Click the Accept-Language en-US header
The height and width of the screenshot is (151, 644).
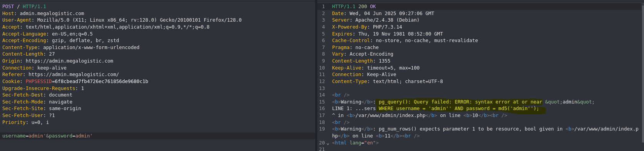pos(47,34)
